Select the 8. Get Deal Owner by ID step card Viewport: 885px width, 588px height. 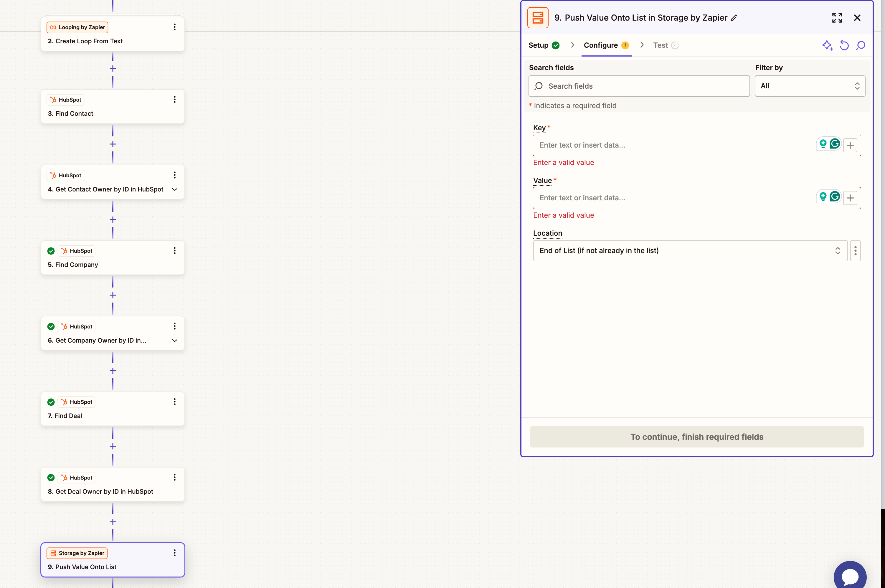point(113,485)
